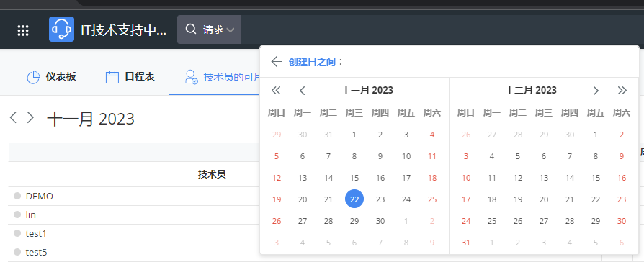This screenshot has width=644, height=262.
Task: Select November 11 Saturday date
Action: pyautogui.click(x=432, y=156)
